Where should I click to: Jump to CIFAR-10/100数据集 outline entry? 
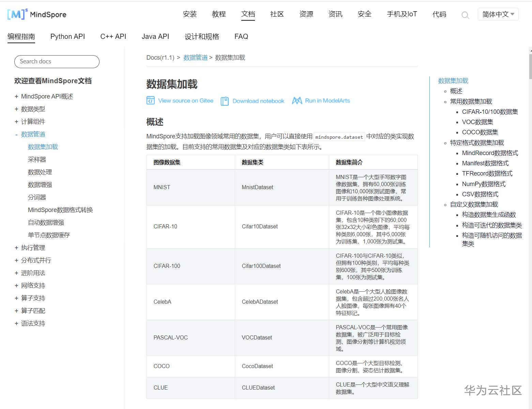[490, 112]
